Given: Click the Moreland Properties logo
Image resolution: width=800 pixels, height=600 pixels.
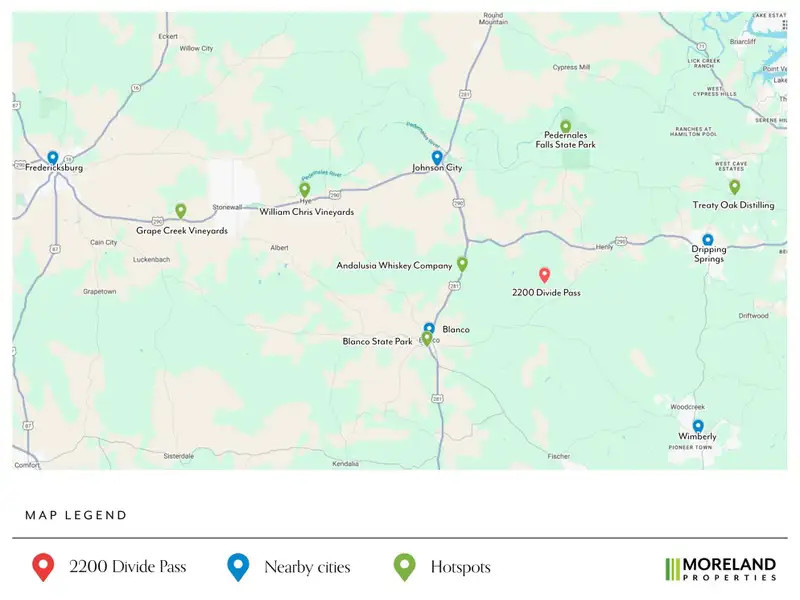Looking at the screenshot, I should [721, 569].
